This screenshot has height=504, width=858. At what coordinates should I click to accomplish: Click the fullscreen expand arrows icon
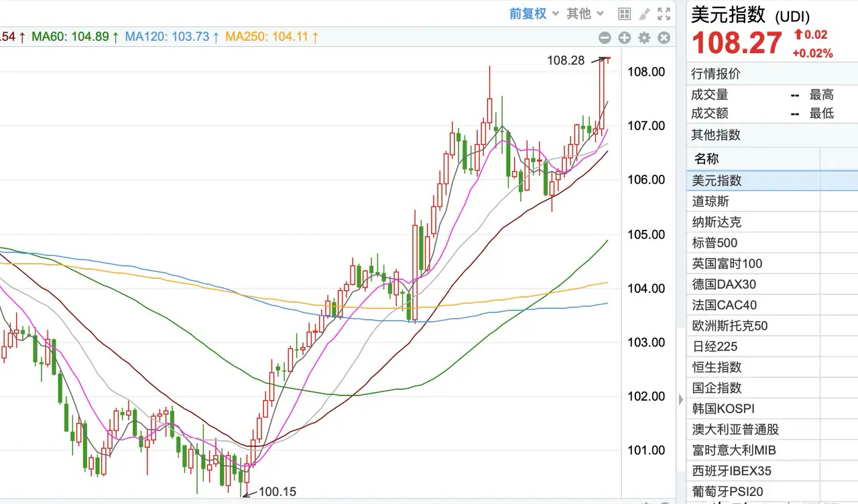point(664,13)
